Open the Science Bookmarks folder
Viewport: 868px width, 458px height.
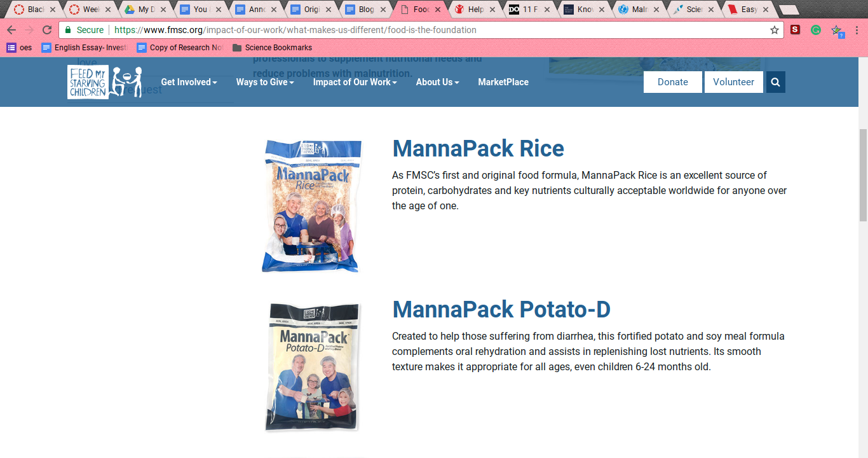(x=272, y=48)
